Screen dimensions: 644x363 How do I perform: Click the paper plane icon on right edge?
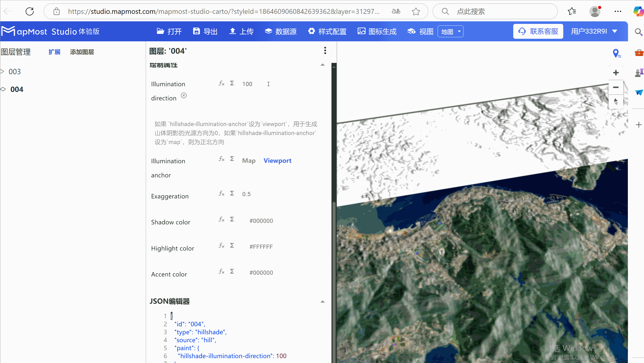639,93
